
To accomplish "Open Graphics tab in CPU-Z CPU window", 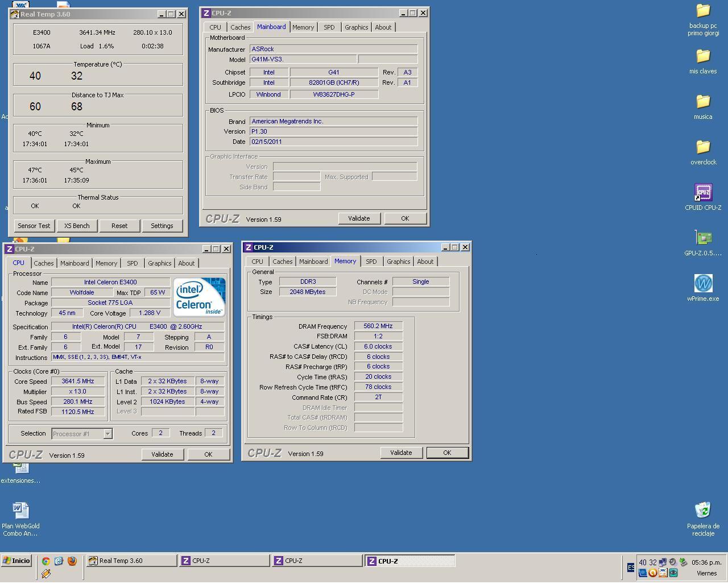I will (160, 263).
